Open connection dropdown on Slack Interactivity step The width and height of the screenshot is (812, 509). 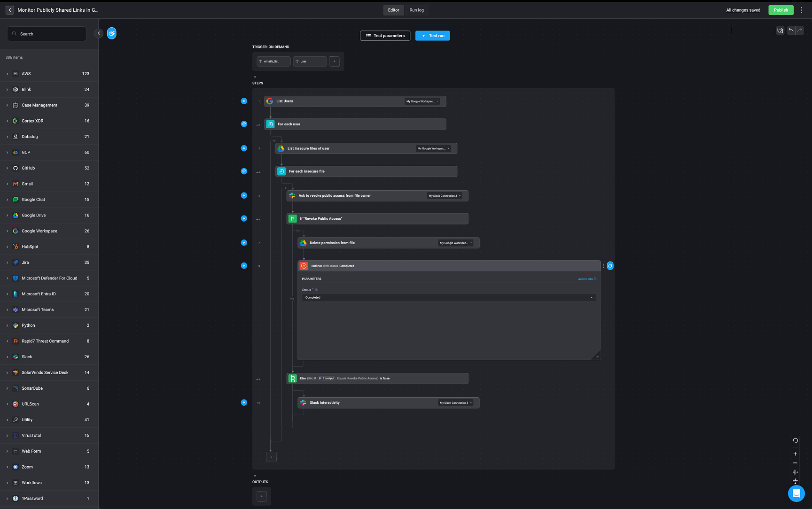(x=456, y=403)
